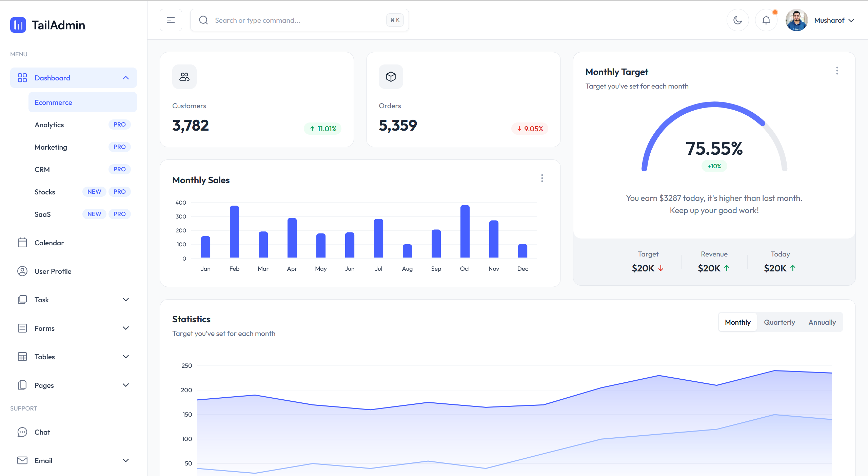Expand the Pages menu chevron
The image size is (868, 476).
[126, 385]
